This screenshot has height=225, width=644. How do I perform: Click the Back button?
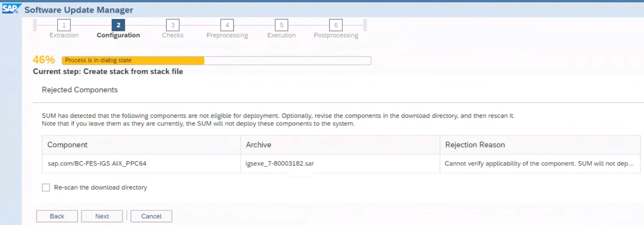[57, 216]
